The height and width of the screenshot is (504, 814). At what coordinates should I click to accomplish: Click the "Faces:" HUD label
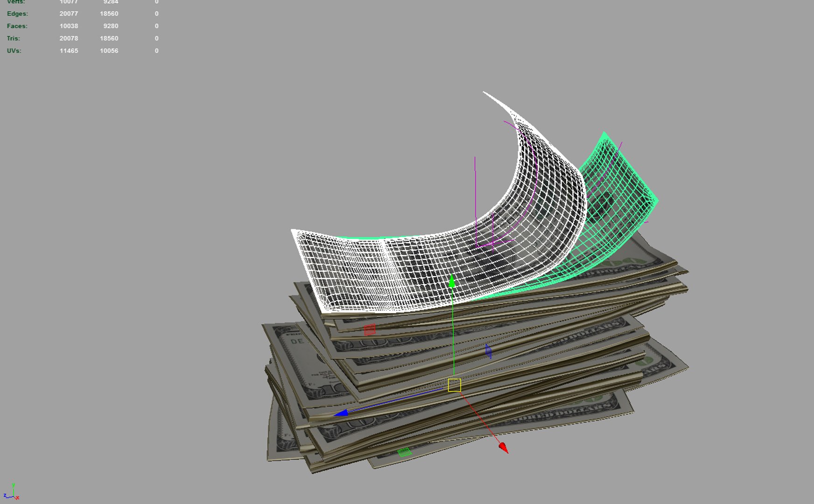click(17, 26)
